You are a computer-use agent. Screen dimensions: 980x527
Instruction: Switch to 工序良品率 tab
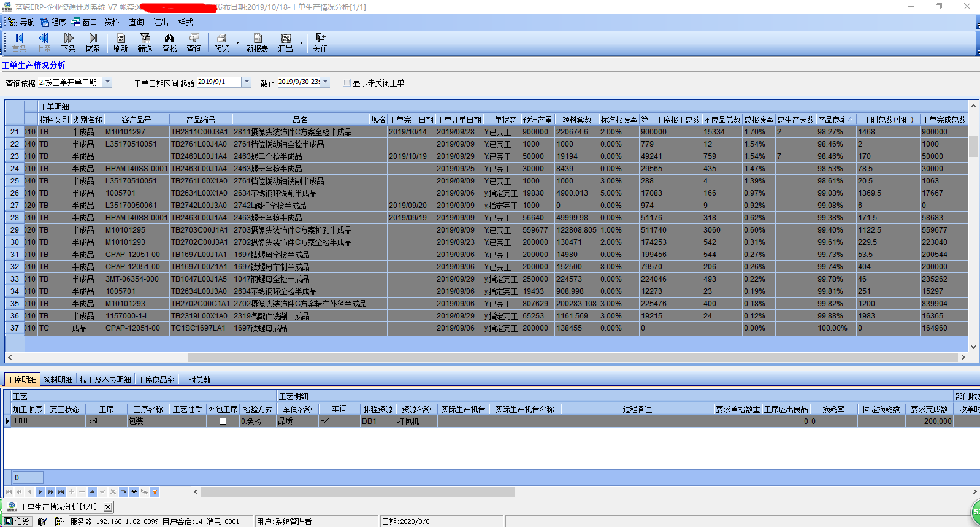(x=156, y=380)
